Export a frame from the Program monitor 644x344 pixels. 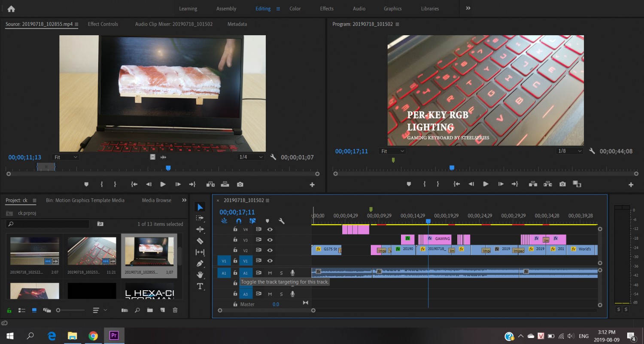562,184
